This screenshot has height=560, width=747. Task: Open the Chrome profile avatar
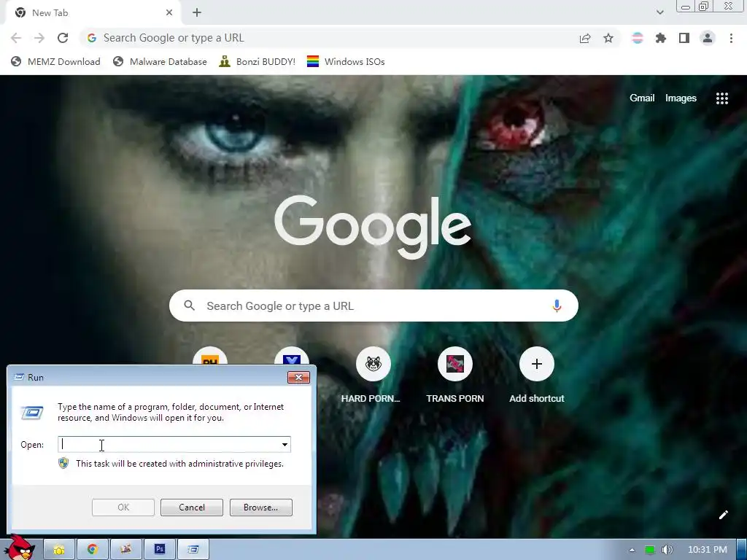pos(708,38)
